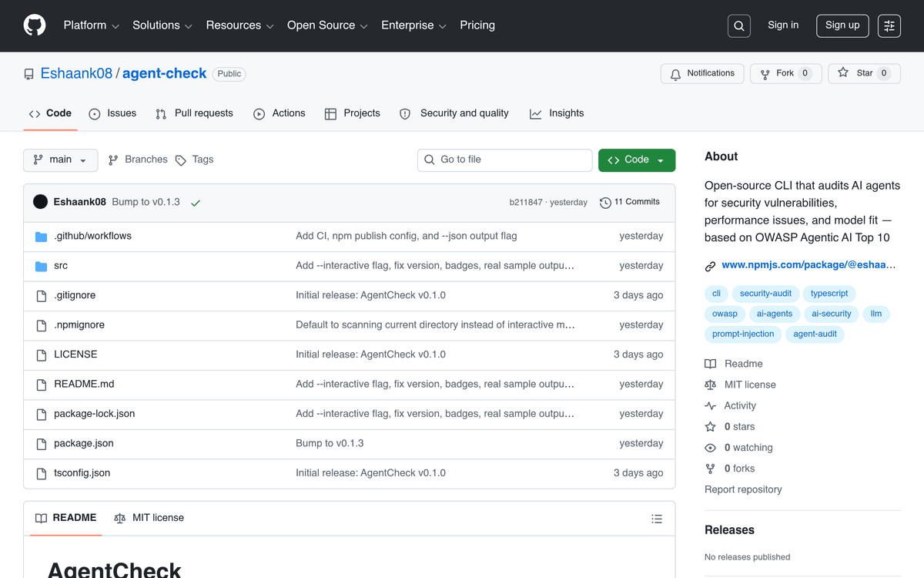Click the fork icon beside 0 forks
924x578 pixels.
(x=711, y=469)
